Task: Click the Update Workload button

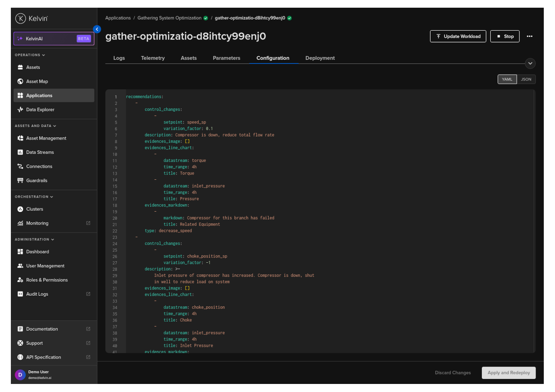Action: tap(458, 36)
